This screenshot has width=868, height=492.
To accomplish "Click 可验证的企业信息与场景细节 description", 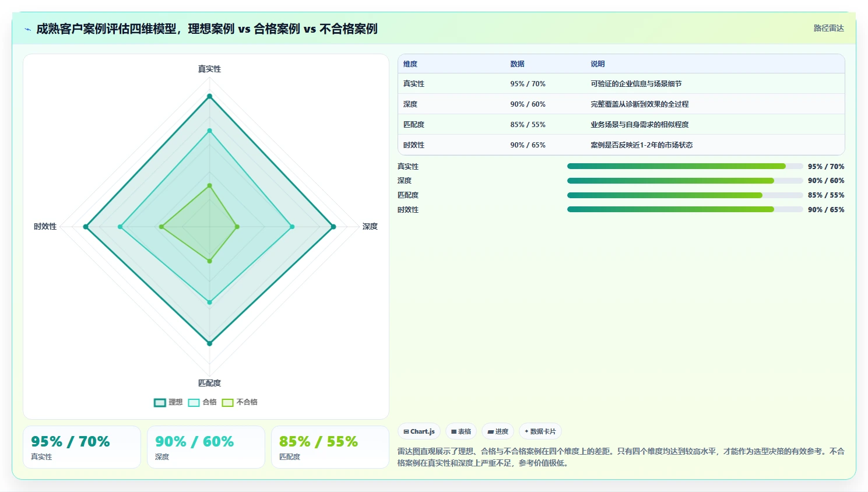I will (x=636, y=84).
